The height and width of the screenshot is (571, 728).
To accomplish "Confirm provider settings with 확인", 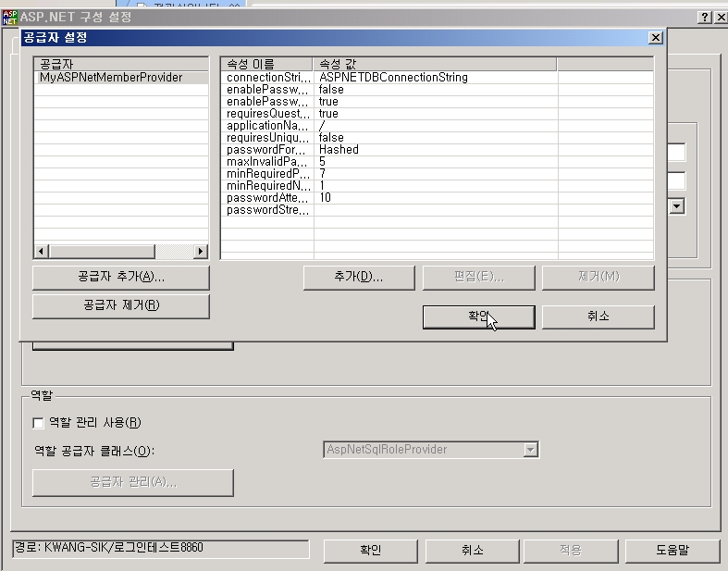I will coord(478,317).
